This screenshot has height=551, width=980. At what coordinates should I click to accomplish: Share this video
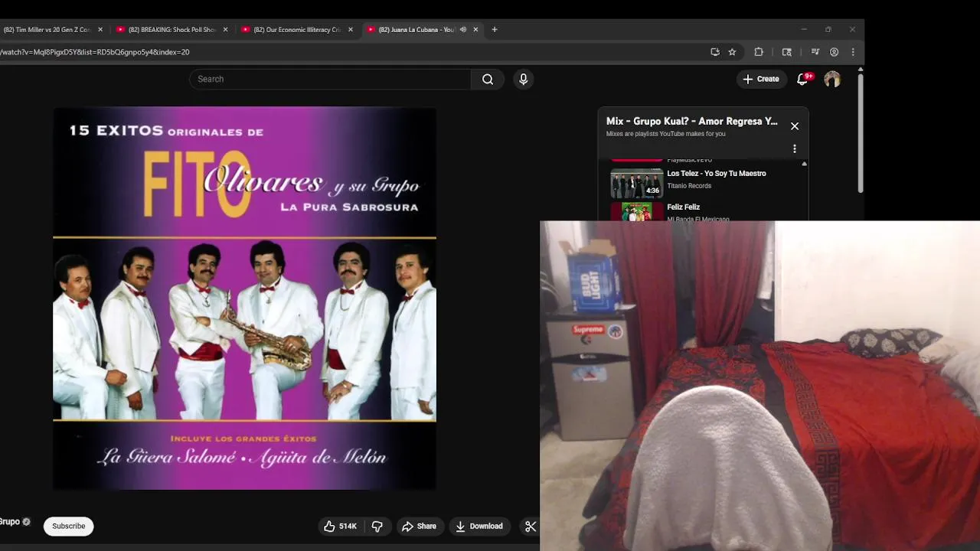coord(419,526)
